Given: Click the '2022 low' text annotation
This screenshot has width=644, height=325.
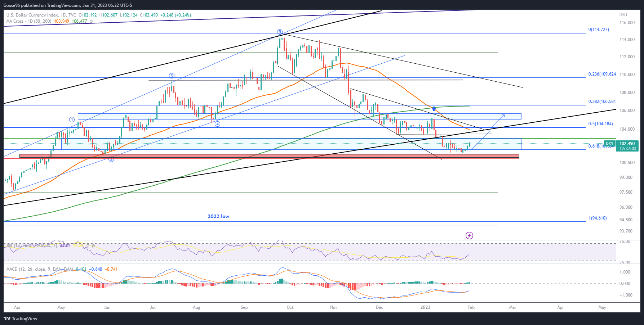Looking at the screenshot, I should 218,216.
